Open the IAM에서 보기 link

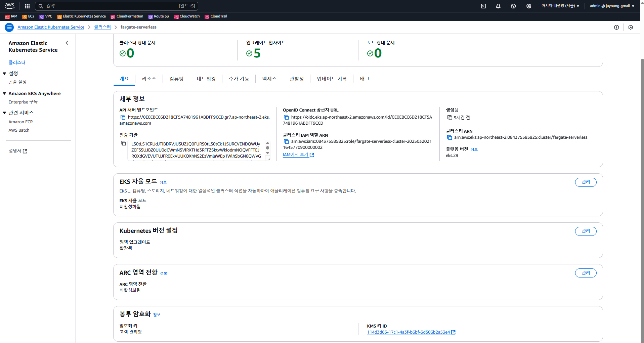tap(298, 155)
